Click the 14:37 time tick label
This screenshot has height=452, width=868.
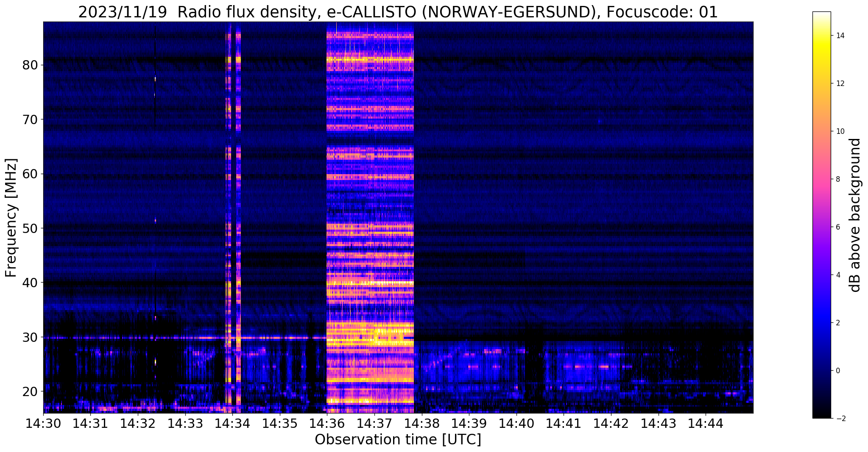pyautogui.click(x=374, y=423)
